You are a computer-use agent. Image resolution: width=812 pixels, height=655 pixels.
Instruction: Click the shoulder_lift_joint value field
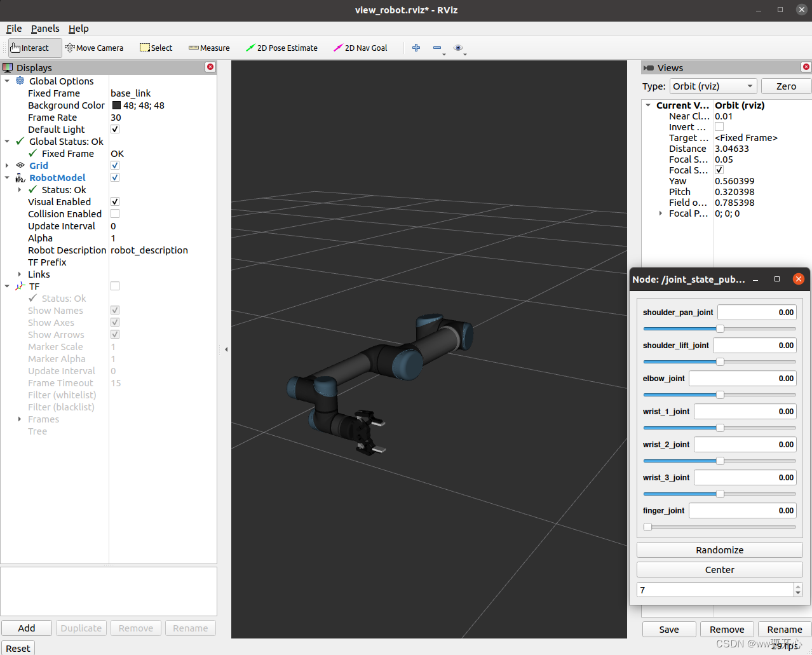pyautogui.click(x=755, y=346)
